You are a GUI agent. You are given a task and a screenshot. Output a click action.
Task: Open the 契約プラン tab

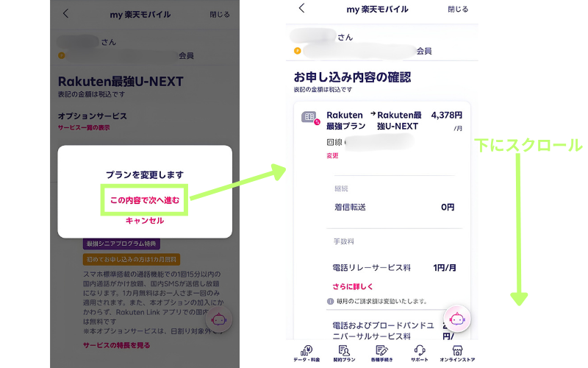coord(344,354)
